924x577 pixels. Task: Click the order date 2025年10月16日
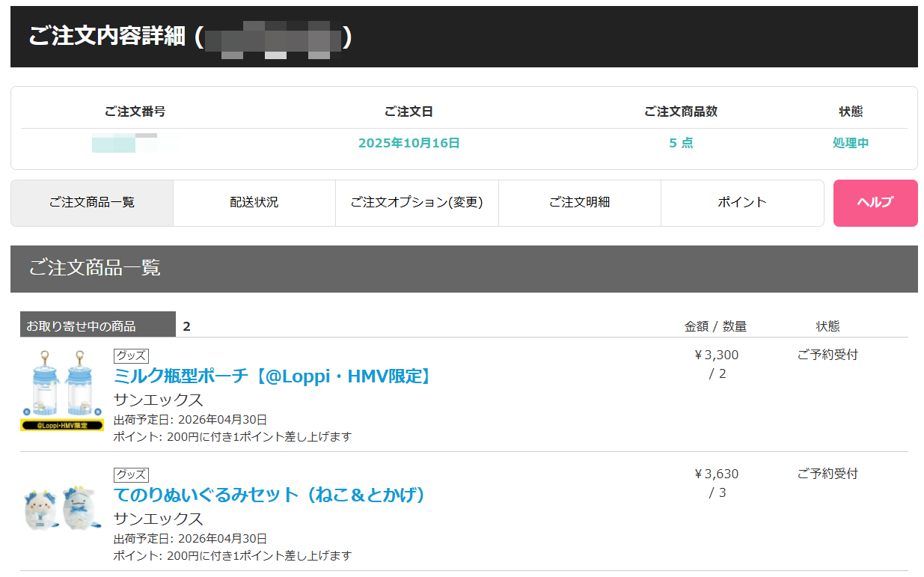pyautogui.click(x=409, y=143)
